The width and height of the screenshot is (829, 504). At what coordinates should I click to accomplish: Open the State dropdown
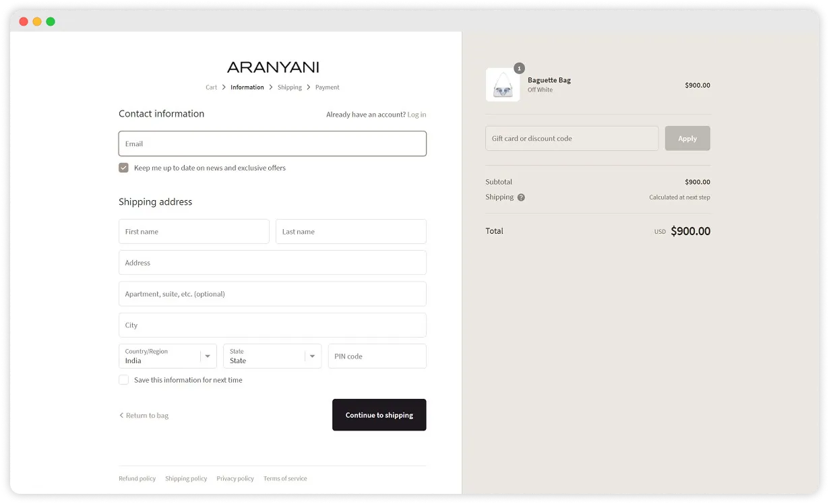[x=272, y=356]
